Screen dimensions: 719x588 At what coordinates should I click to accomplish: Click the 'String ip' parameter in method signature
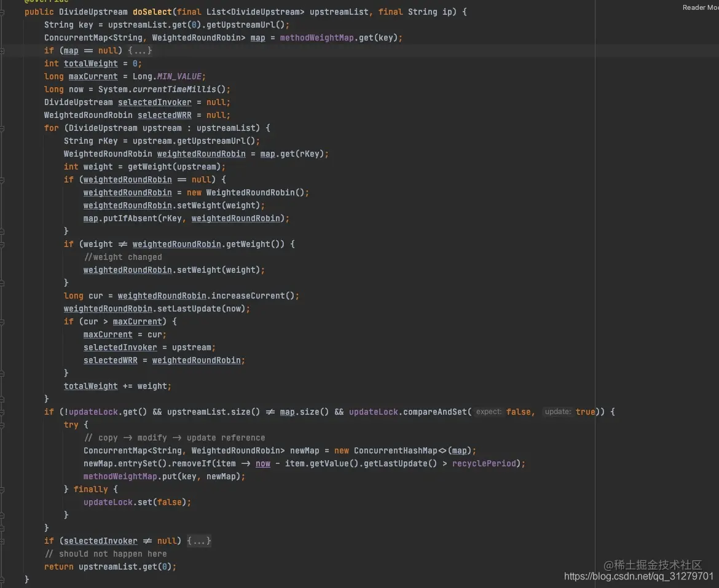(430, 12)
